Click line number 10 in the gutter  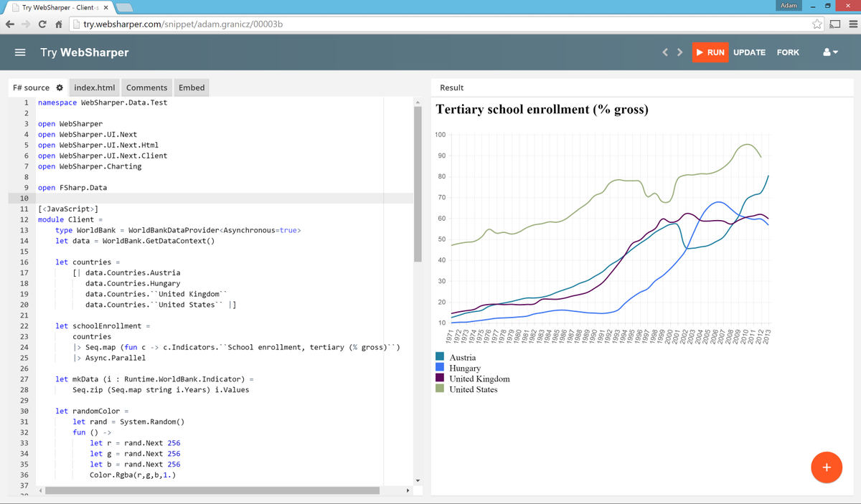24,198
